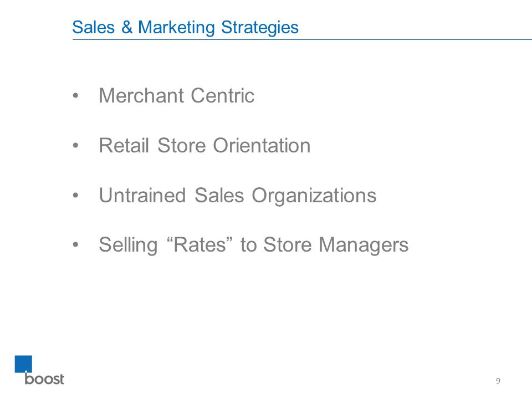Select the Selling "Rates" to Store Managers line
This screenshot has height=399, width=532.
(253, 245)
